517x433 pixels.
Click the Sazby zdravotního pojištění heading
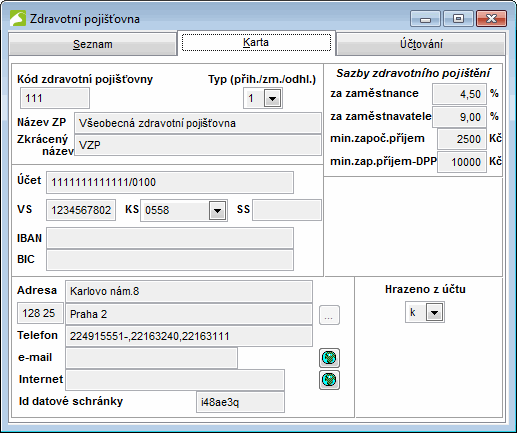pyautogui.click(x=413, y=73)
